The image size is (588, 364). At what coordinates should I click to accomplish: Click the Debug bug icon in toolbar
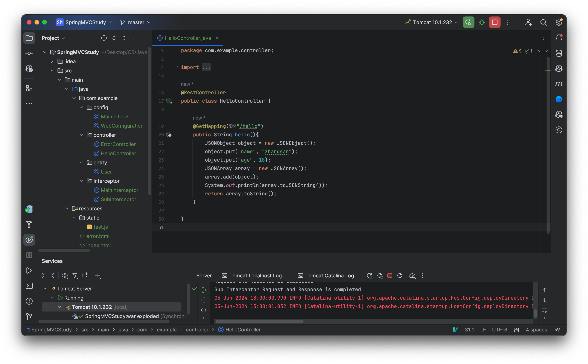point(482,22)
